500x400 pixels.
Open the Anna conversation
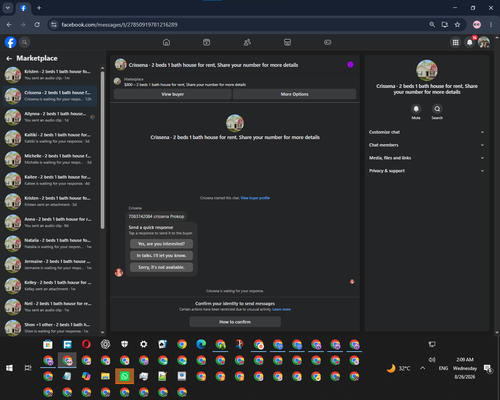pos(50,222)
